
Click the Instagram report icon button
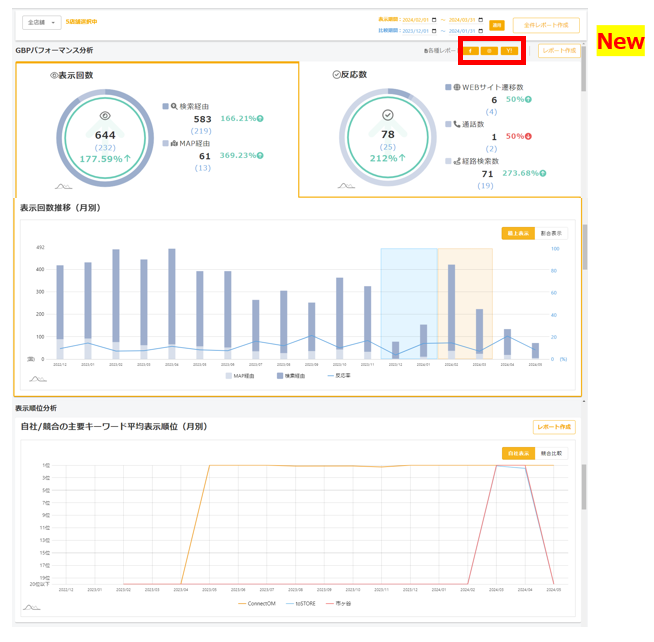coord(489,49)
